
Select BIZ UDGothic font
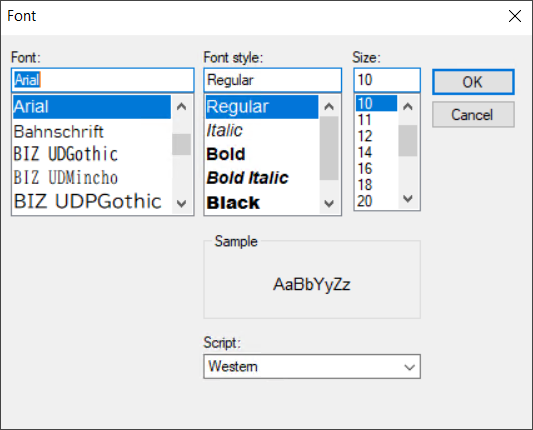coord(92,154)
